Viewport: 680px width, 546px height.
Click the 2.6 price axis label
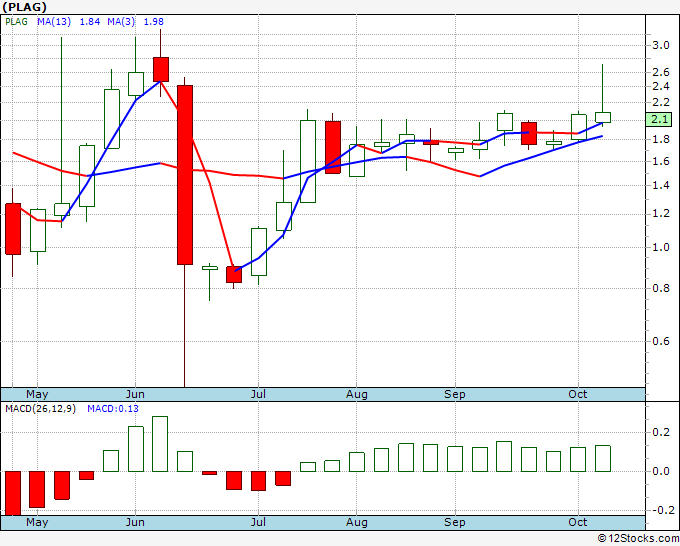tap(661, 72)
